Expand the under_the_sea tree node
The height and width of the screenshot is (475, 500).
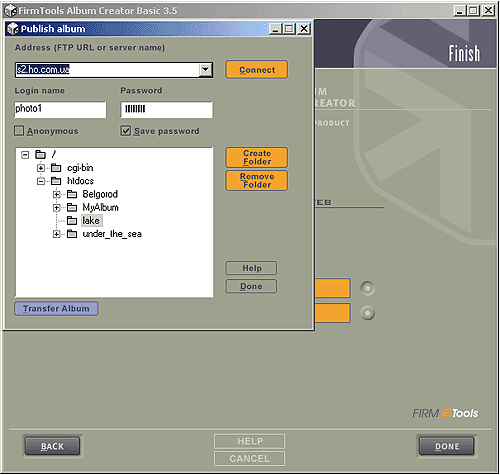click(56, 234)
